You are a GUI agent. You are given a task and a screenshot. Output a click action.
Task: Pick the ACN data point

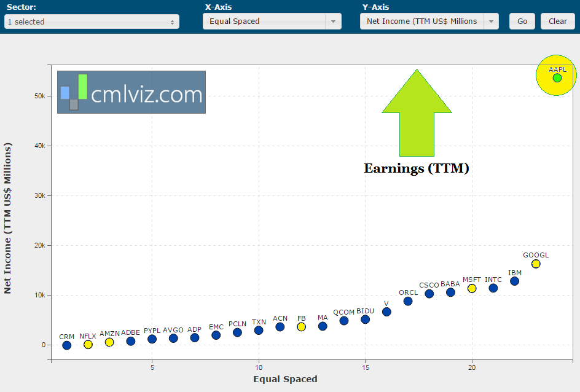[280, 327]
